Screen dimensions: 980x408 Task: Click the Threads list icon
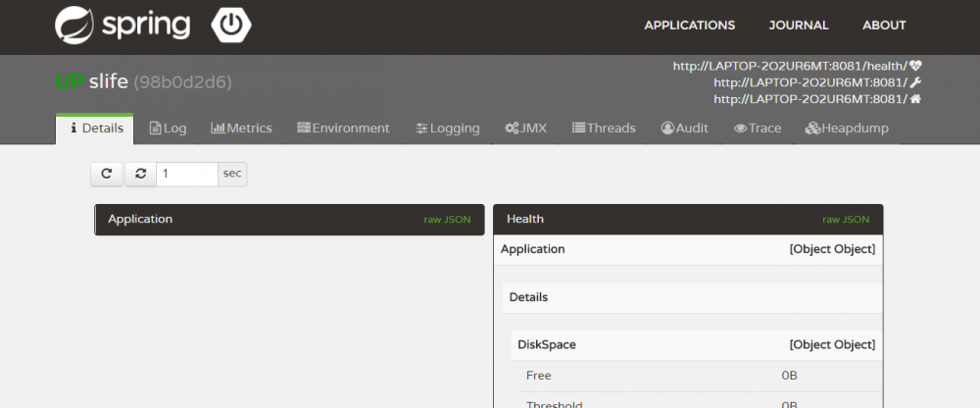pyautogui.click(x=578, y=128)
